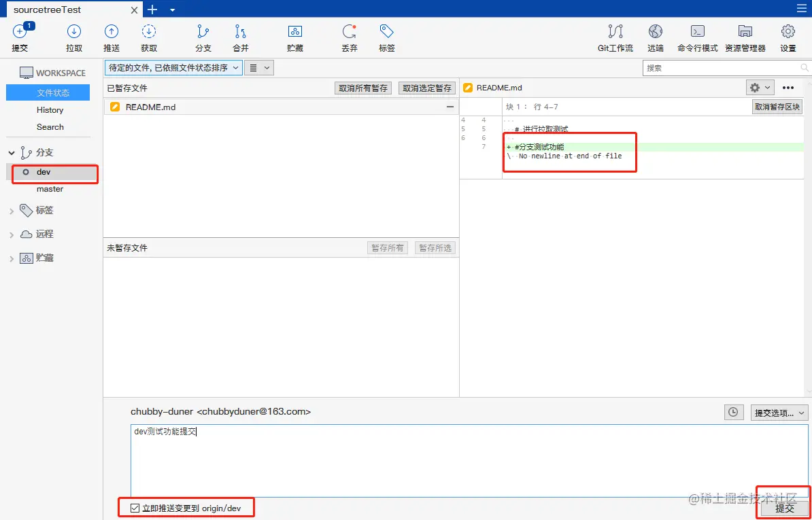The width and height of the screenshot is (812, 520).
Task: Toggle 立即推送变更到 origin/dev checkbox
Action: click(135, 508)
